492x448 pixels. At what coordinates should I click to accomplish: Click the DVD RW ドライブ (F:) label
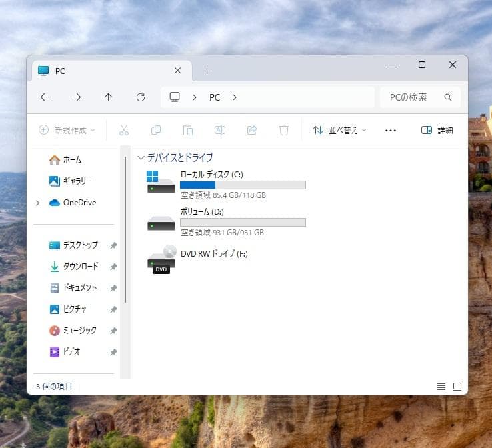click(214, 253)
